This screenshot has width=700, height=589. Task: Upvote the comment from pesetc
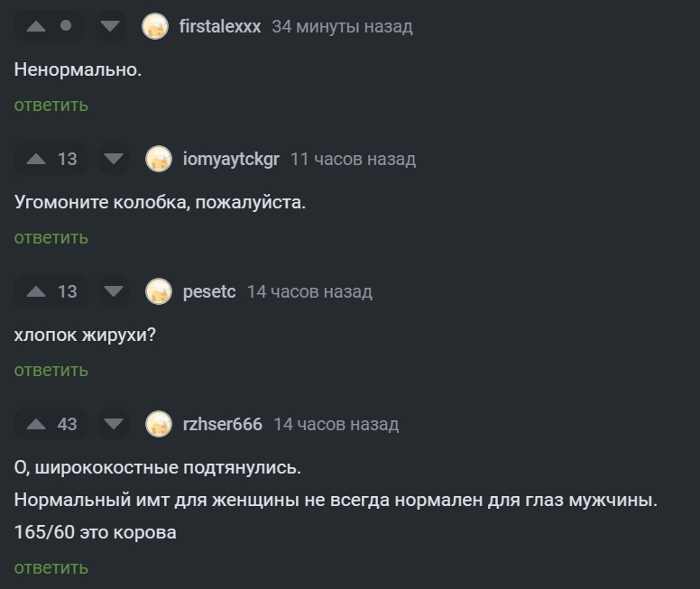[x=36, y=292]
